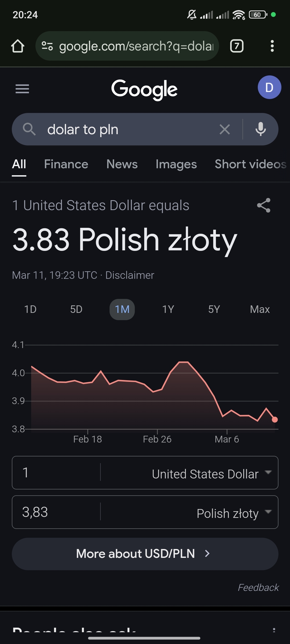Tap the dollar amount input field

pyautogui.click(x=56, y=473)
